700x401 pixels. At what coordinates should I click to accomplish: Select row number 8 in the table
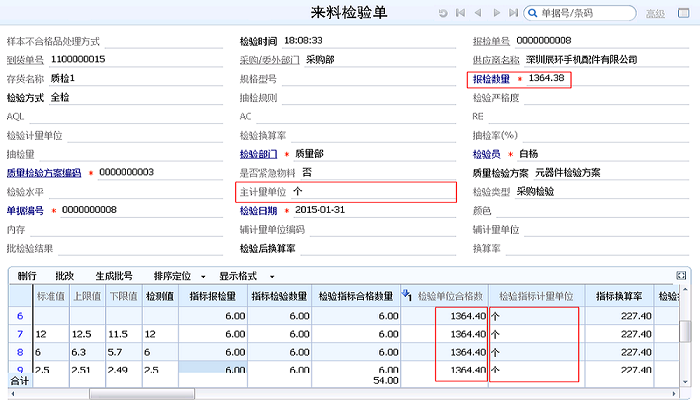20,352
